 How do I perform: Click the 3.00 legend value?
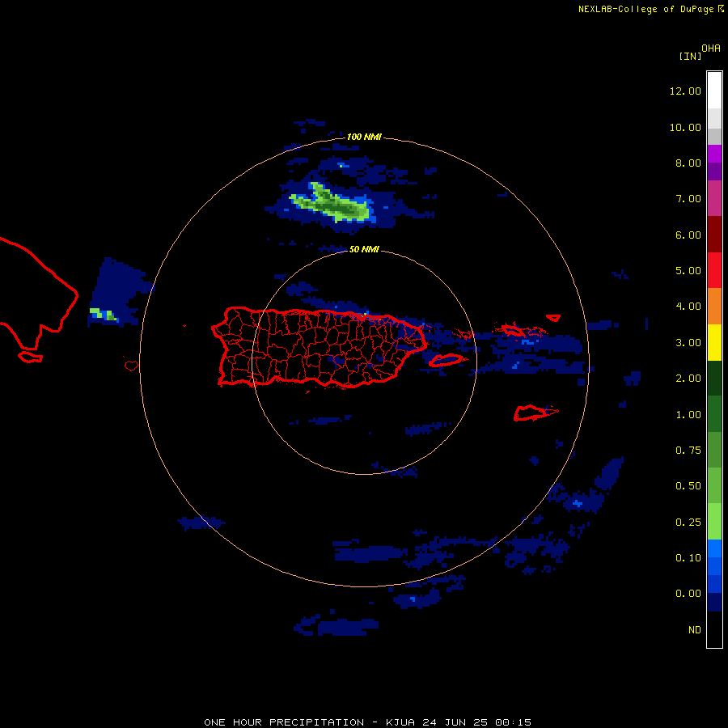coord(688,343)
